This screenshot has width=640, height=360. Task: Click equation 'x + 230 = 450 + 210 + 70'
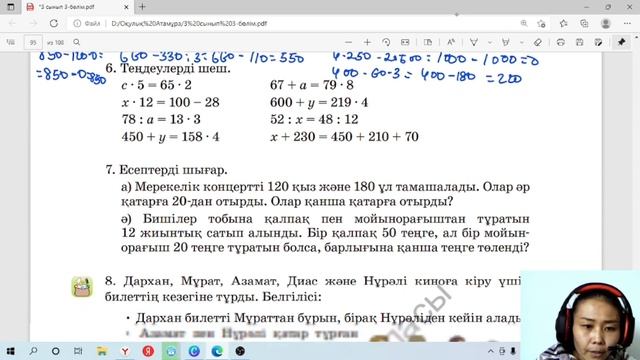tap(344, 136)
